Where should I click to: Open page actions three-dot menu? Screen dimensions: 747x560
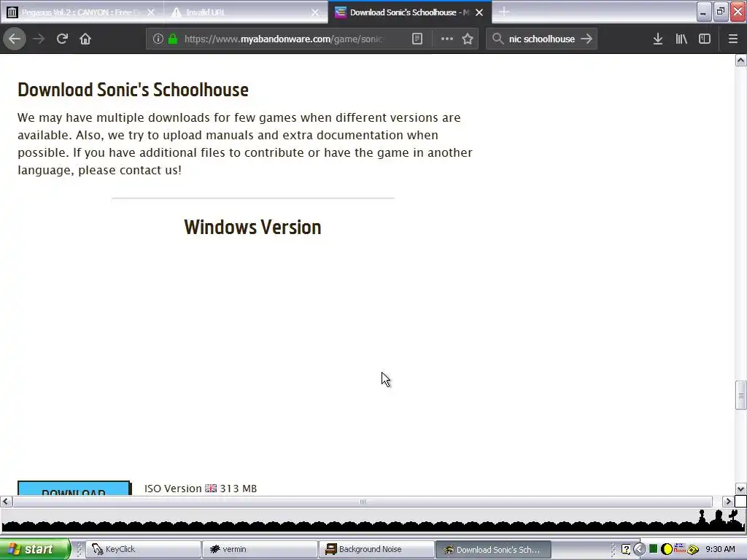coord(447,39)
